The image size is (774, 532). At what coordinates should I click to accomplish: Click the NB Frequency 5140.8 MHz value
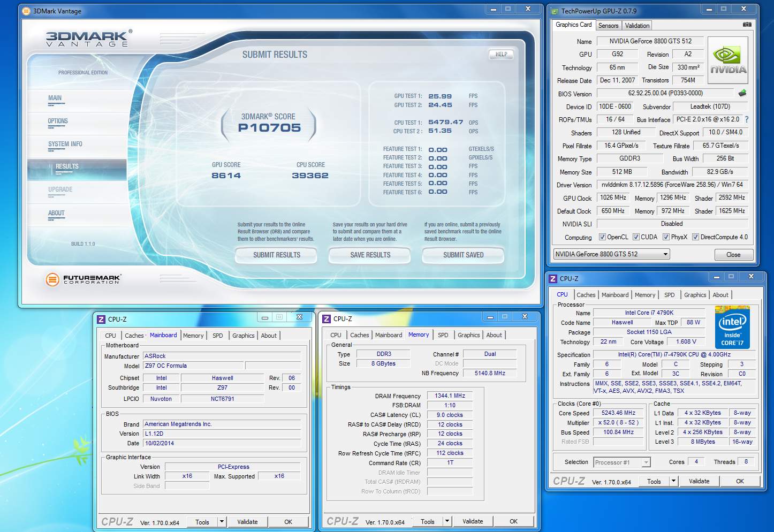click(x=490, y=374)
